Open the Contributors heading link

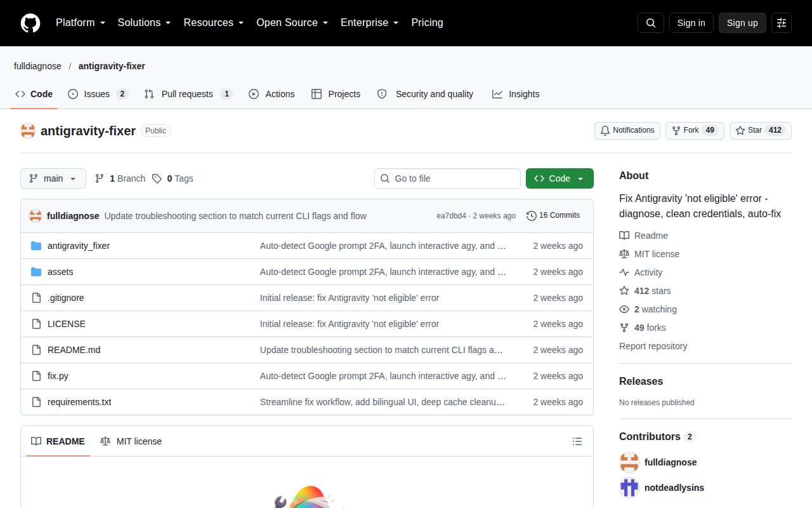tap(657, 437)
